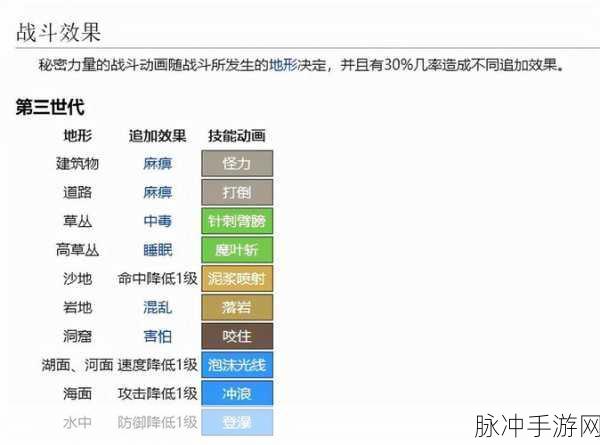The height and width of the screenshot is (445, 600).
Task: Select the 防御降低1级 effect cell
Action: (x=158, y=422)
